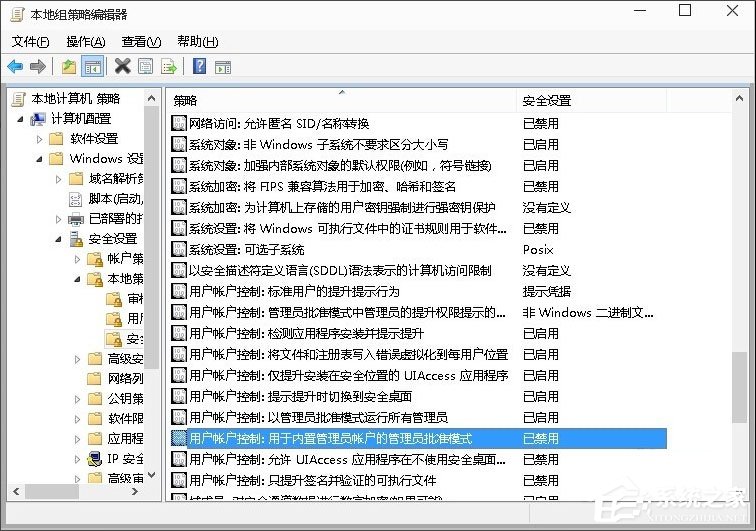This screenshot has height=531, width=756.
Task: Toggle the Show/Hide console tree icon
Action: tap(92, 67)
